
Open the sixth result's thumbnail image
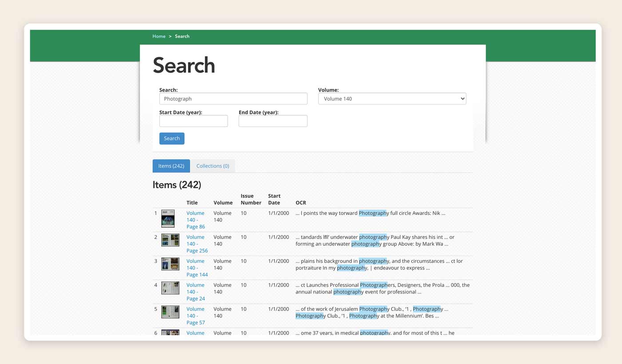pyautogui.click(x=170, y=332)
